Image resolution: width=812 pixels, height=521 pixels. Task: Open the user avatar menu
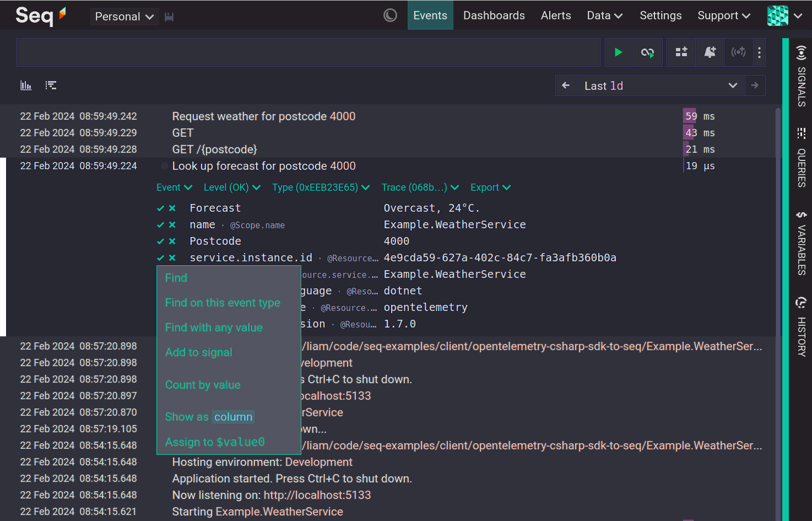pos(785,15)
